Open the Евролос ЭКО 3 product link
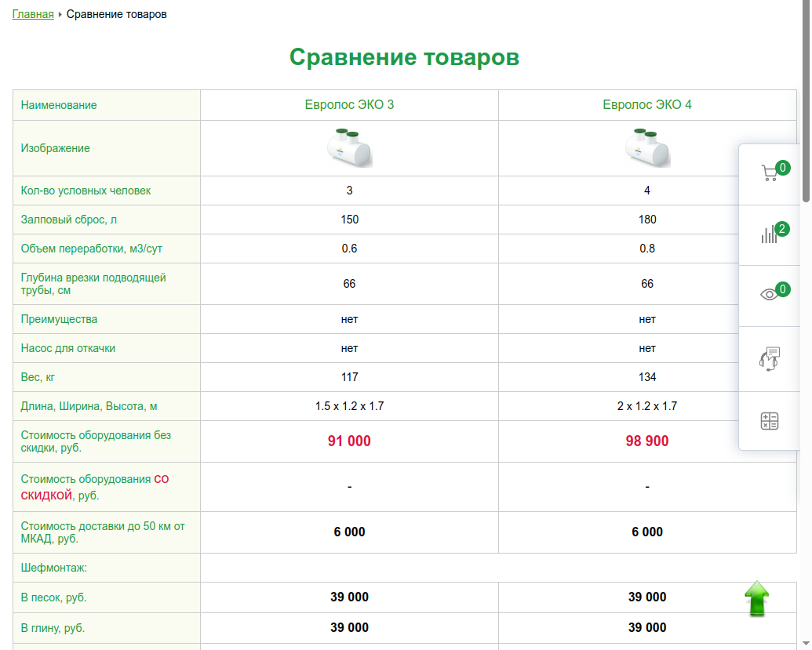Image resolution: width=812 pixels, height=650 pixels. point(349,104)
